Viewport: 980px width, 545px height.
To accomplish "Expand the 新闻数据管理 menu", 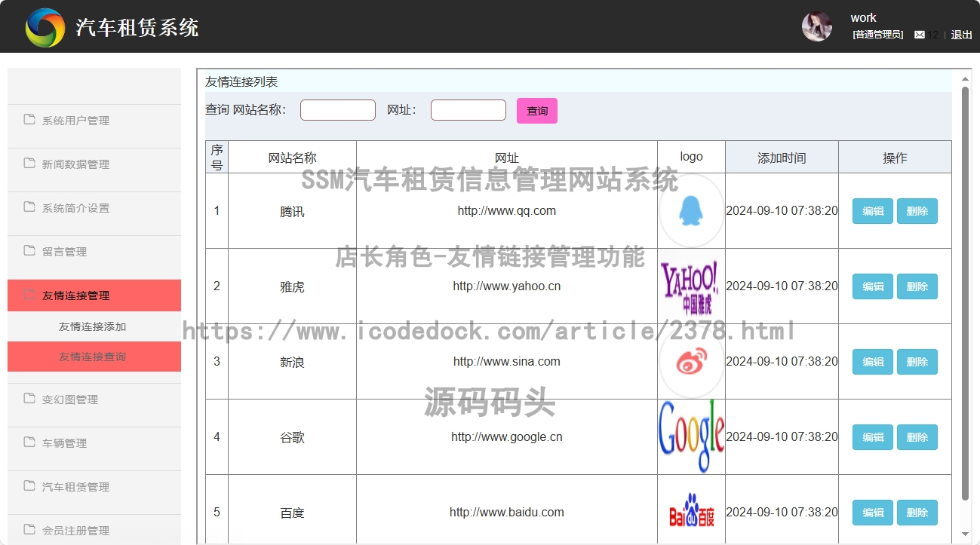I will (94, 164).
